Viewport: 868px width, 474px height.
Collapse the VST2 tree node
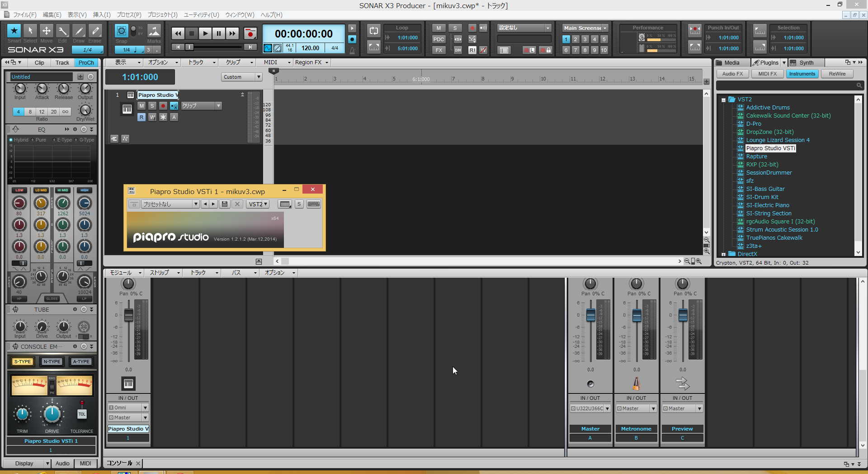(723, 100)
